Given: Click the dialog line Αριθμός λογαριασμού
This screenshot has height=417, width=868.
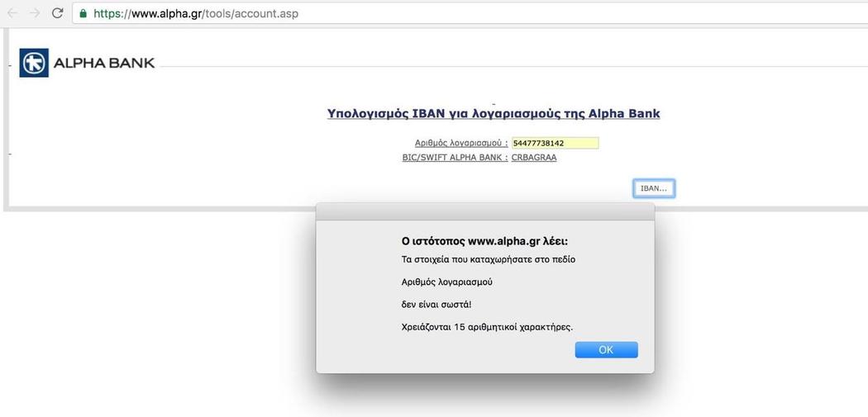Looking at the screenshot, I should (x=446, y=282).
